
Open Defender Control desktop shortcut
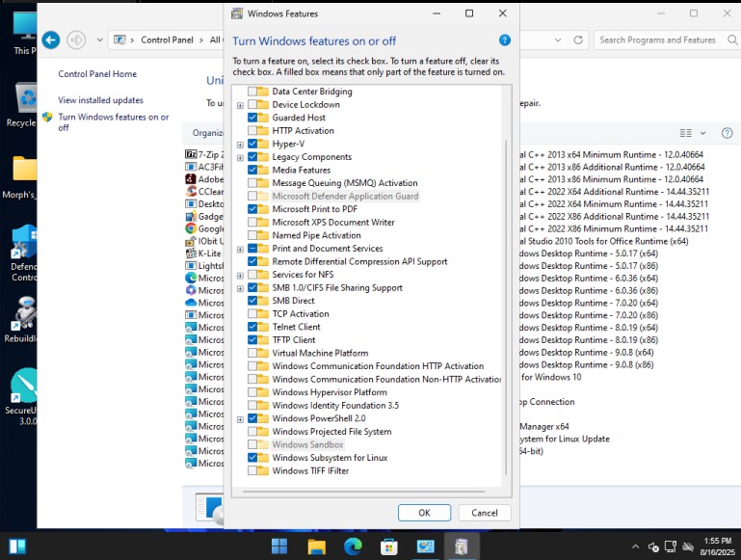24,253
